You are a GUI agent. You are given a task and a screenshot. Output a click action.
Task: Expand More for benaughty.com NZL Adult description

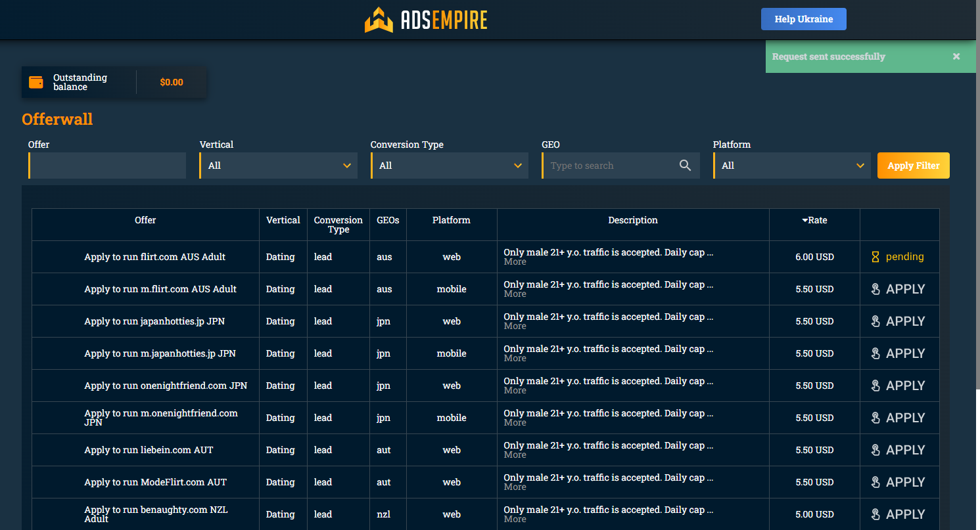pyautogui.click(x=515, y=519)
